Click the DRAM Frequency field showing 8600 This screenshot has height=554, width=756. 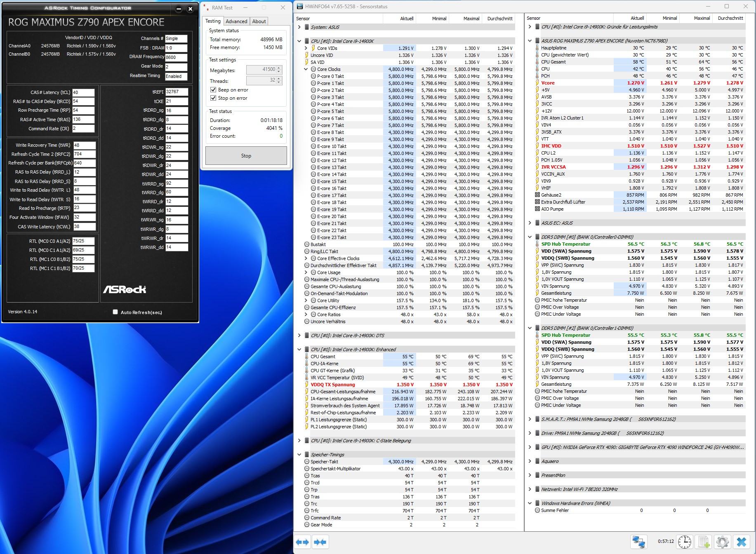point(176,57)
